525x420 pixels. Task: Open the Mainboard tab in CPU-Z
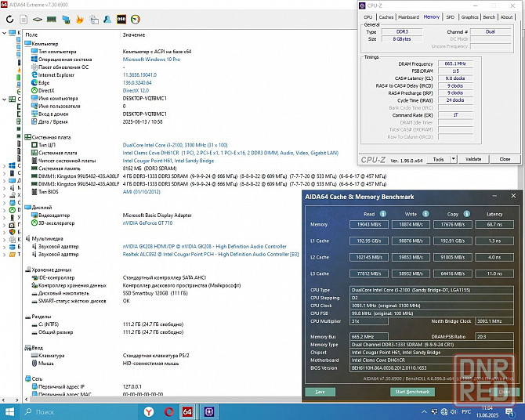pyautogui.click(x=408, y=17)
